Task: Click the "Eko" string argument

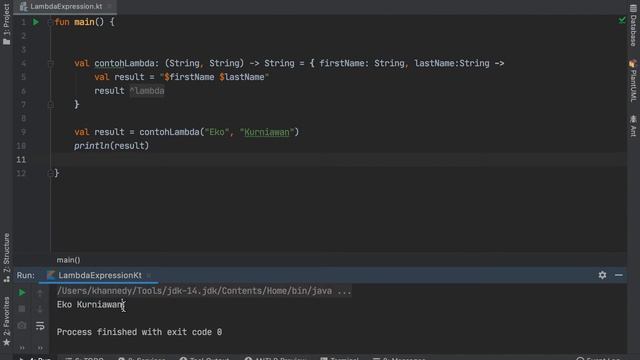Action: [x=217, y=132]
